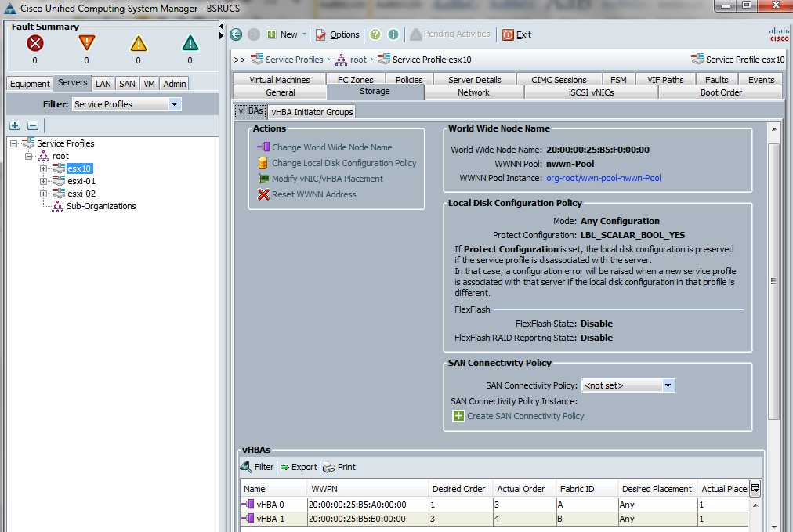The width and height of the screenshot is (793, 532).
Task: Select Sub-Organizations in the tree
Action: pyautogui.click(x=101, y=206)
